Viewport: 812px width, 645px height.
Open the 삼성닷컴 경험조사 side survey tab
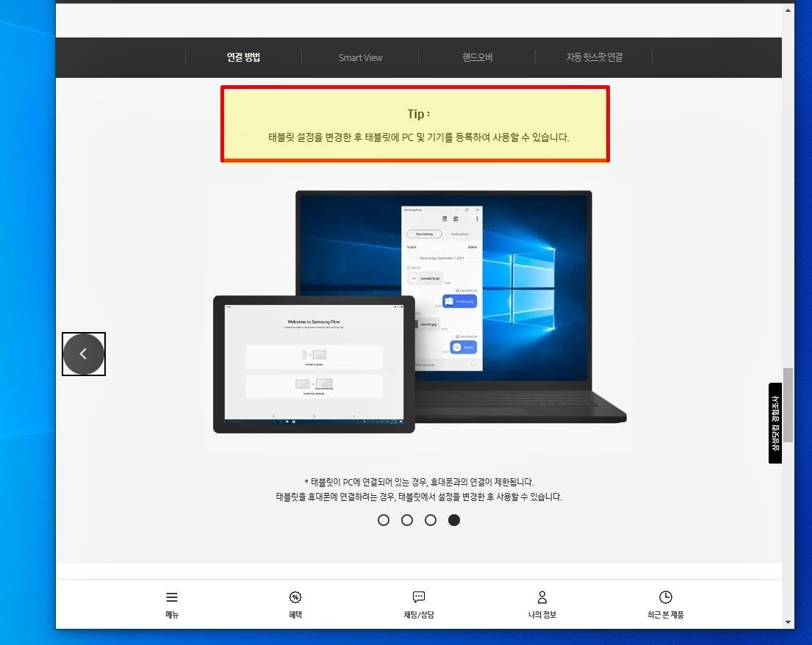tap(775, 423)
